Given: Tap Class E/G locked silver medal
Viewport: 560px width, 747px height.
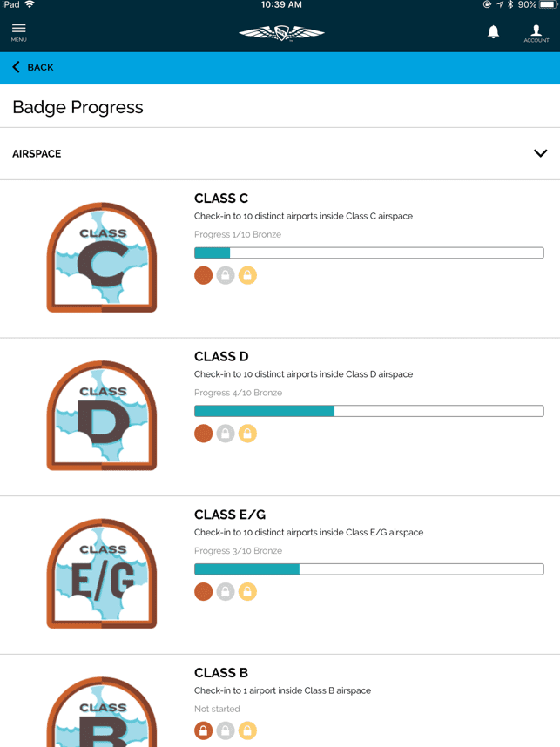Looking at the screenshot, I should [226, 592].
